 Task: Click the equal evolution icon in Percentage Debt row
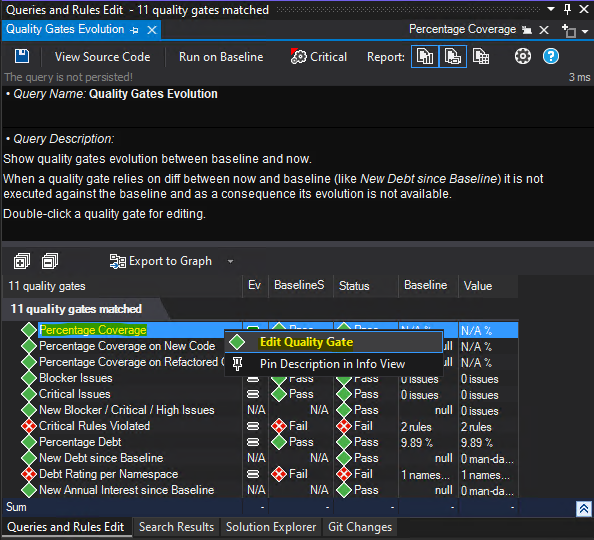point(253,442)
